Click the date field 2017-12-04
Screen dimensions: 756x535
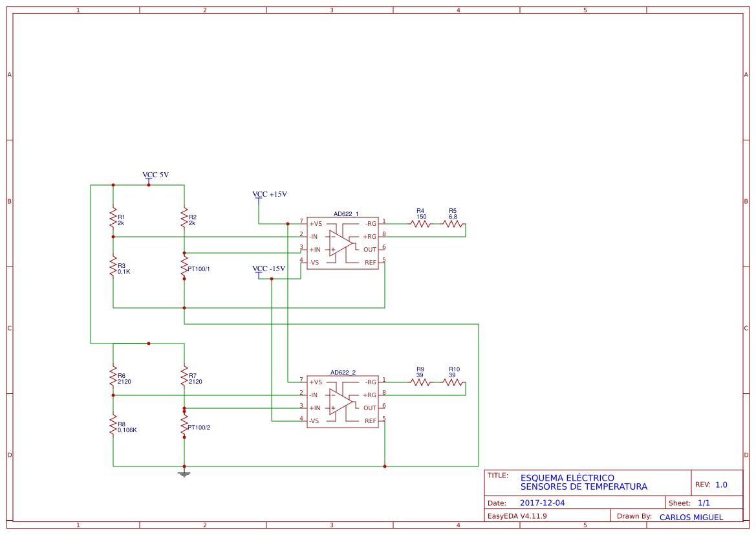pos(542,503)
